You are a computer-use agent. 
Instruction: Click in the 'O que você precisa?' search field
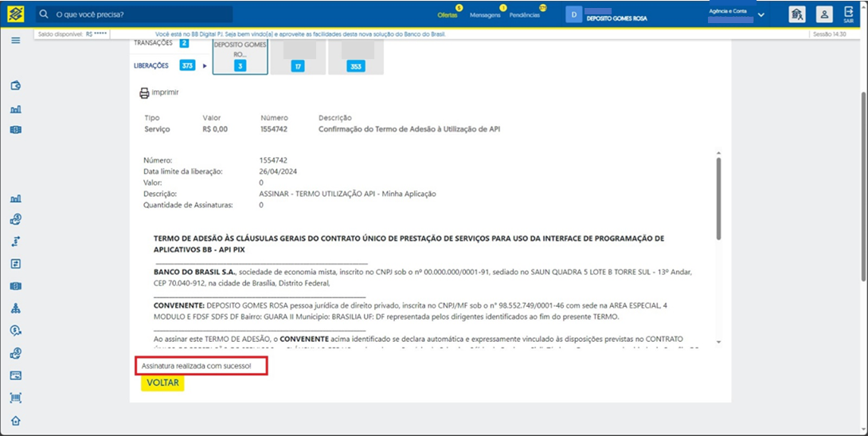pyautogui.click(x=134, y=14)
